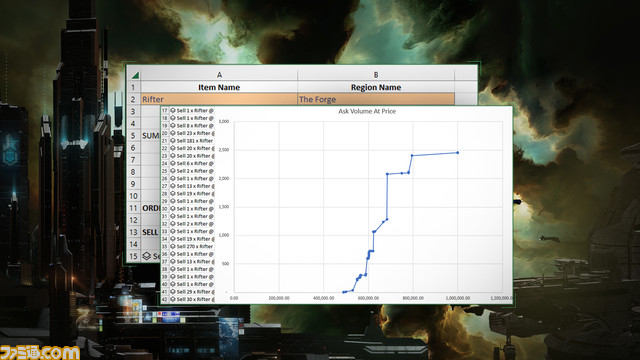Click the 'ORD' cell in row 11
Image resolution: width=640 pixels, height=360 pixels.
[x=150, y=208]
